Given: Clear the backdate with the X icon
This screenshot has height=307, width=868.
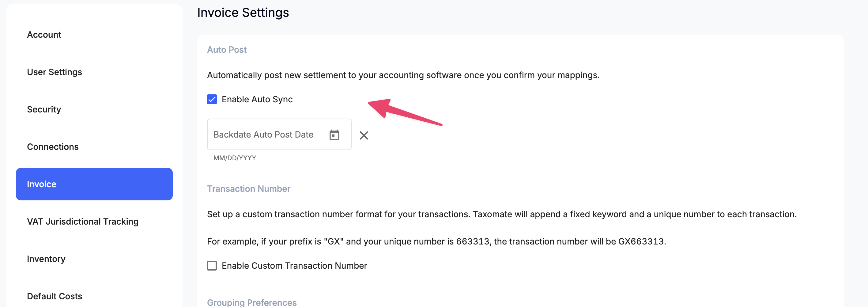Looking at the screenshot, I should pyautogui.click(x=364, y=135).
